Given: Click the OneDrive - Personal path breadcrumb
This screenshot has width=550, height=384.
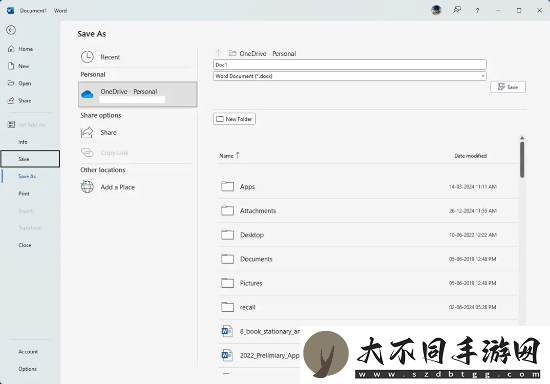Looking at the screenshot, I should [268, 54].
